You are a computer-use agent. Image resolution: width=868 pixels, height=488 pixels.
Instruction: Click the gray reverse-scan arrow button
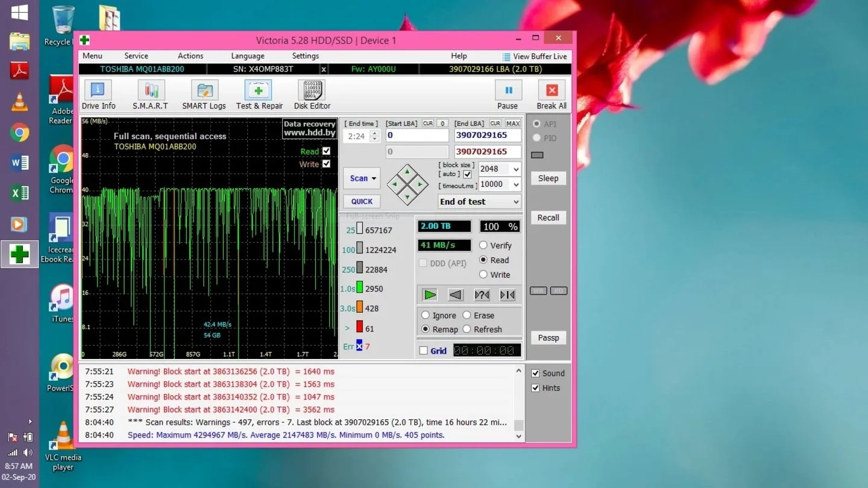point(456,295)
